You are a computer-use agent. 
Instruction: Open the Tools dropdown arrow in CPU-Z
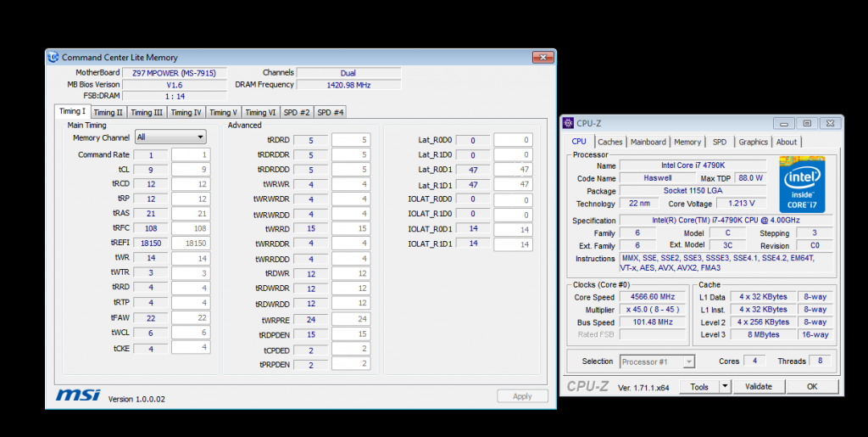726,387
